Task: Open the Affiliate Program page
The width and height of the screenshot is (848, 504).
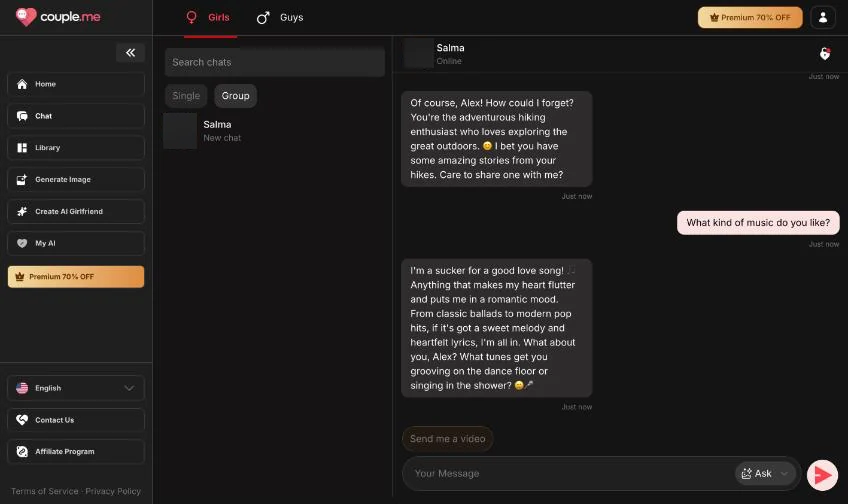Action: tap(76, 452)
